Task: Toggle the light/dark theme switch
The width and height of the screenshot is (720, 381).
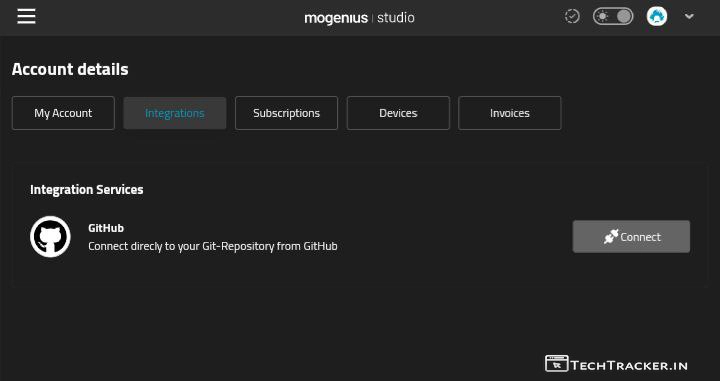Action: tap(613, 17)
